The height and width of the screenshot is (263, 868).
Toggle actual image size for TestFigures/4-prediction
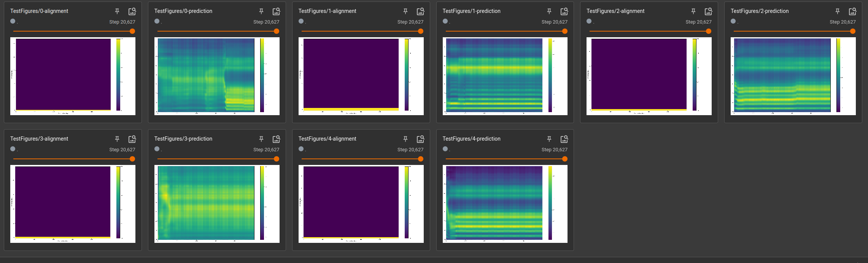click(564, 139)
